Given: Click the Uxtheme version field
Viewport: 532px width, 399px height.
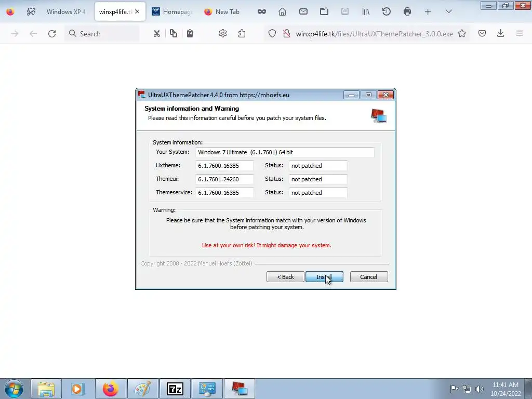Looking at the screenshot, I should pyautogui.click(x=224, y=166).
